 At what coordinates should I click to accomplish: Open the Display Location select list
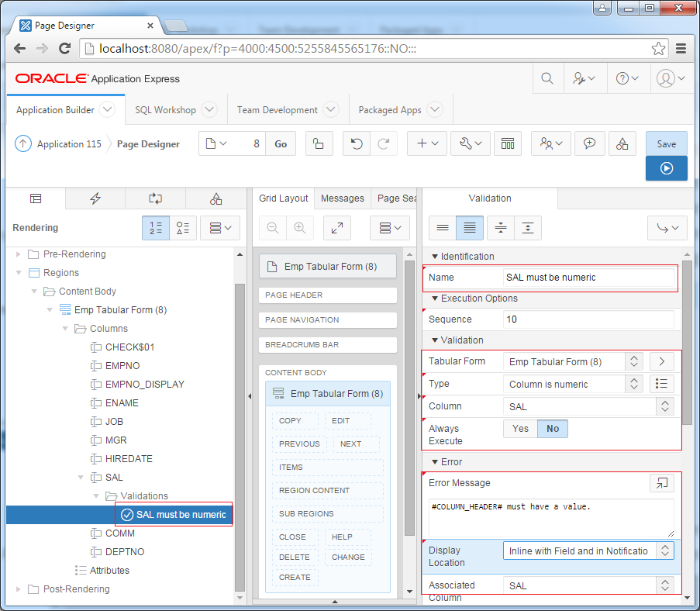point(588,551)
